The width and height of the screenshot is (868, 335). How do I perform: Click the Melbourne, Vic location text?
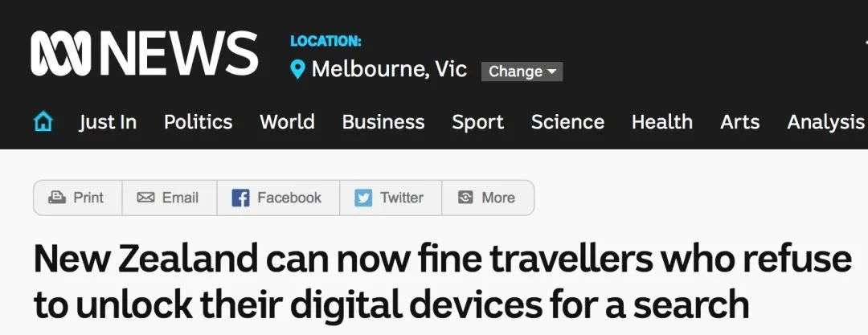coord(389,70)
